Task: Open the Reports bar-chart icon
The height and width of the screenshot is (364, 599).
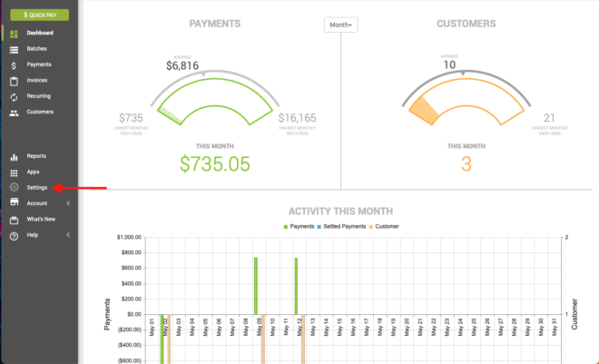Action: pos(15,157)
